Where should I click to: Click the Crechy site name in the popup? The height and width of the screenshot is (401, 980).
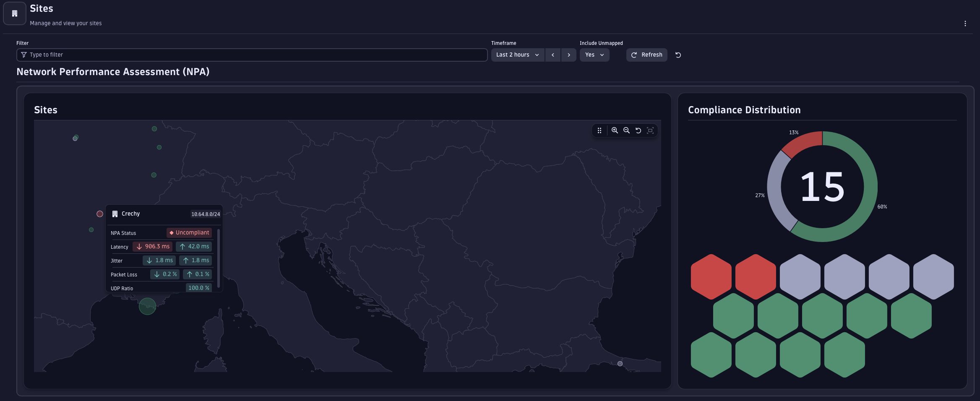pyautogui.click(x=130, y=214)
